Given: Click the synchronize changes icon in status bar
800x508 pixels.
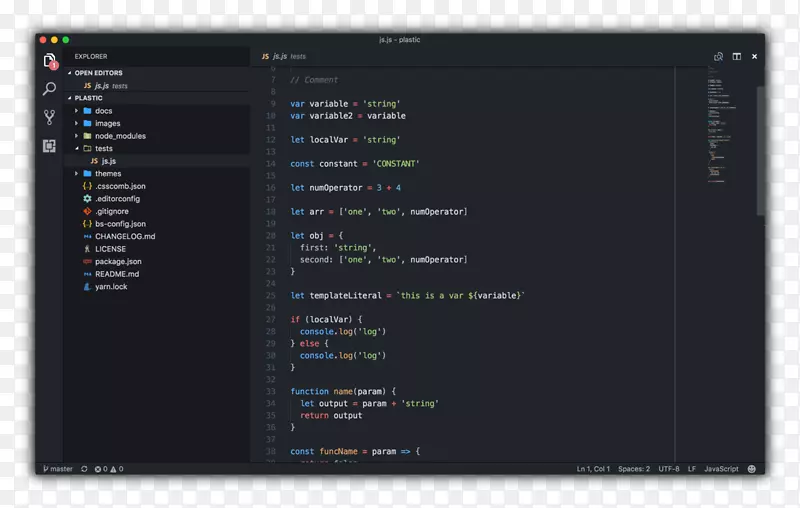Looking at the screenshot, I should [84, 468].
